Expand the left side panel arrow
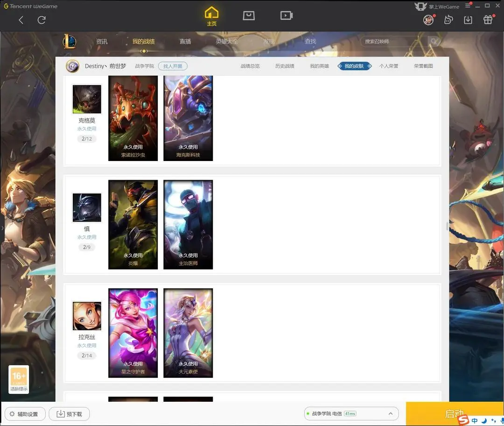The image size is (504, 426). [2, 228]
